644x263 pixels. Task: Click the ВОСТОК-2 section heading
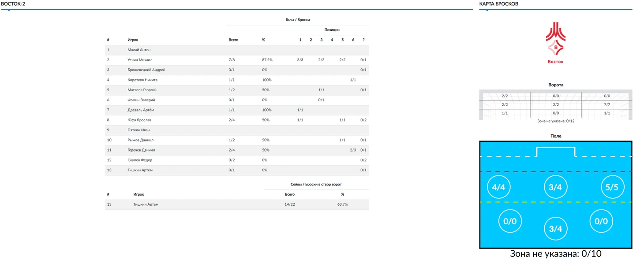coord(13,4)
